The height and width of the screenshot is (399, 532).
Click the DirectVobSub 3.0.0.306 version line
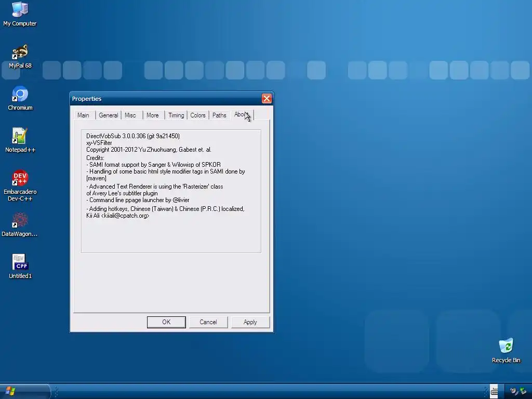click(133, 136)
